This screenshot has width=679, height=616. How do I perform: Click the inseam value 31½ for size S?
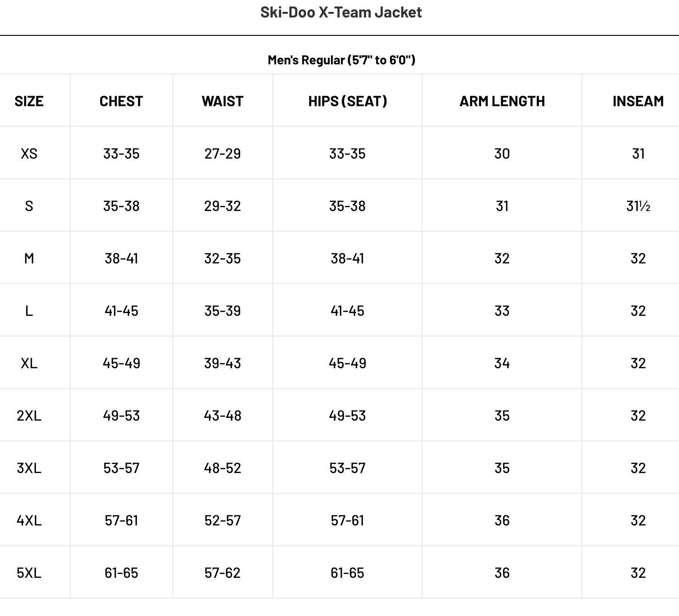[x=638, y=206]
